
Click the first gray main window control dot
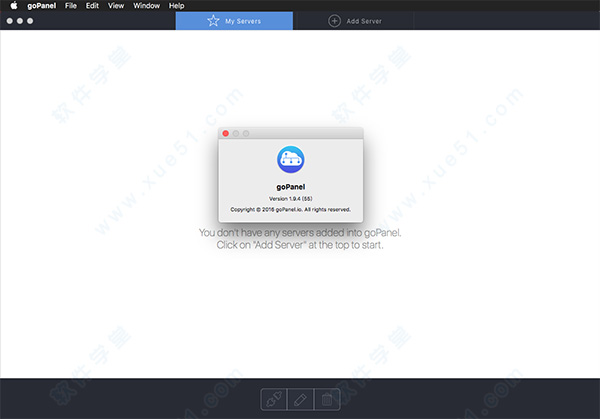point(10,21)
